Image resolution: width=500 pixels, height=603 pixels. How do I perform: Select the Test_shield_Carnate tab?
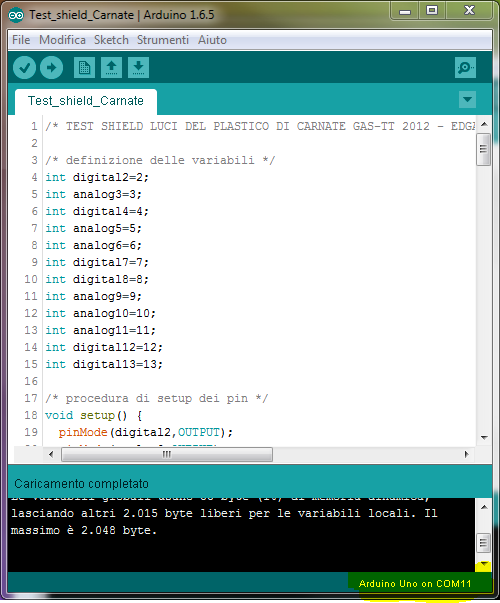point(86,102)
